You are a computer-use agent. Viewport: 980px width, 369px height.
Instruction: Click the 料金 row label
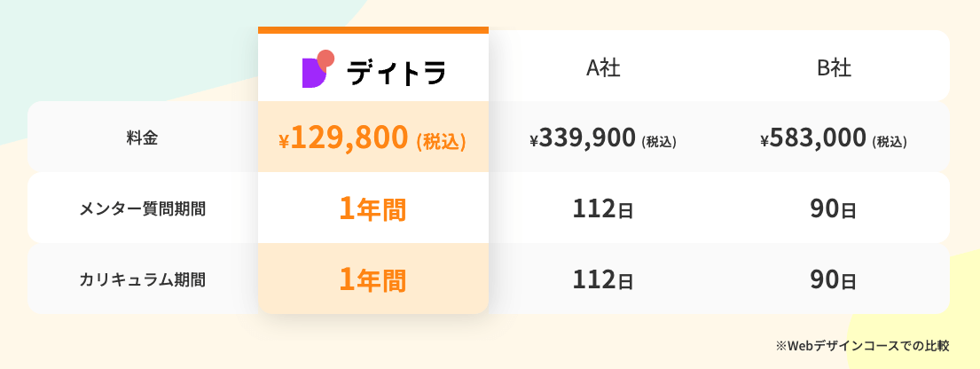[142, 138]
